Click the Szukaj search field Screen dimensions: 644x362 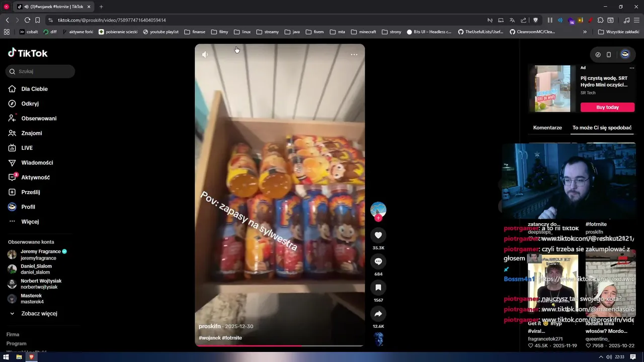click(x=40, y=71)
